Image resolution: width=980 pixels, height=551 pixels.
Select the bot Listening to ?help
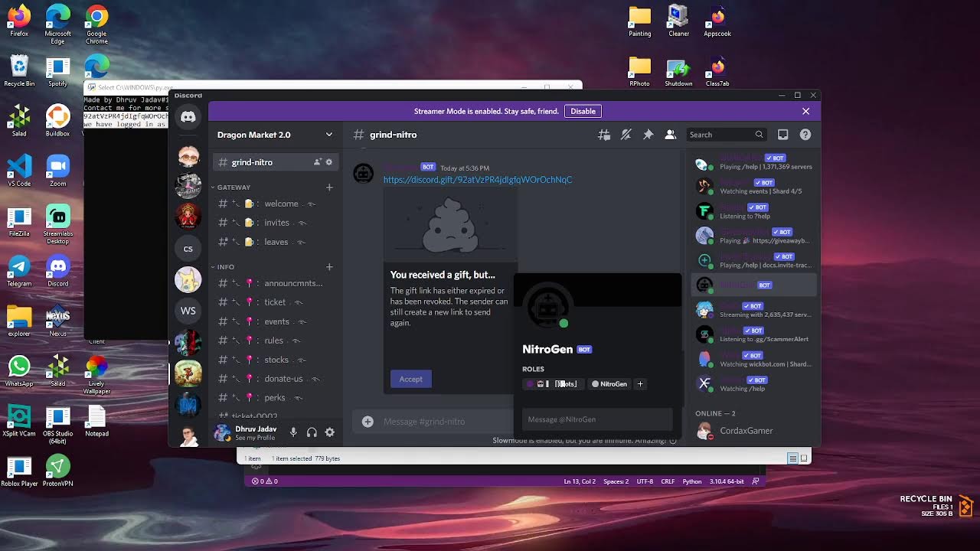(x=754, y=211)
